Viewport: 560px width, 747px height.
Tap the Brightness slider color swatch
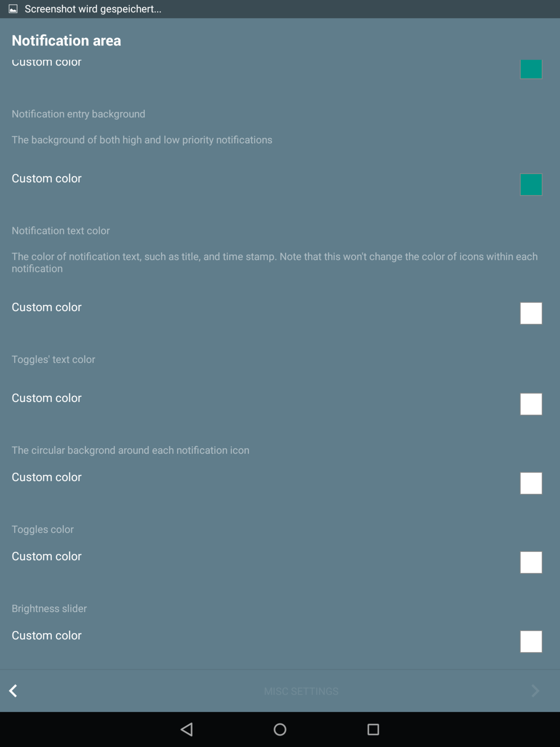[x=531, y=641]
